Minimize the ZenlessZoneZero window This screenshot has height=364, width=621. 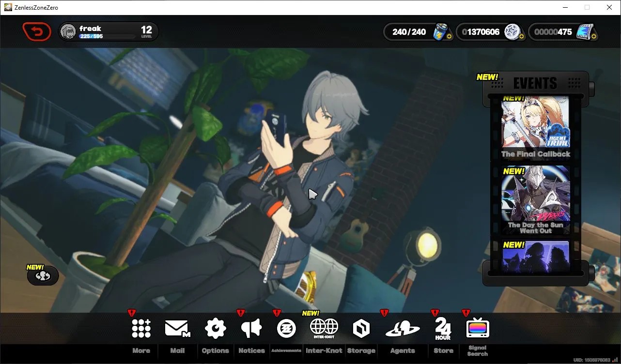(565, 7)
